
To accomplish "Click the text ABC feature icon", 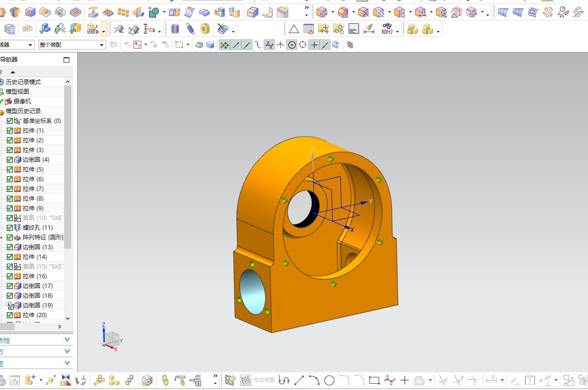I will click(x=93, y=30).
